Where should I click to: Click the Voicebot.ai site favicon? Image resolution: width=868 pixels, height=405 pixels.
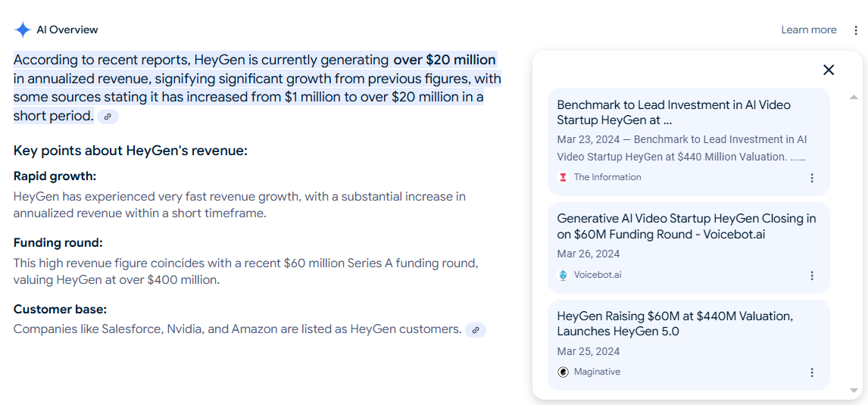pyautogui.click(x=563, y=275)
